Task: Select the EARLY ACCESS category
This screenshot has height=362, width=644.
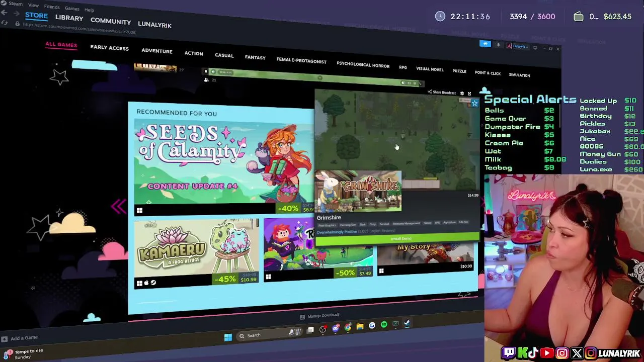Action: [x=109, y=48]
